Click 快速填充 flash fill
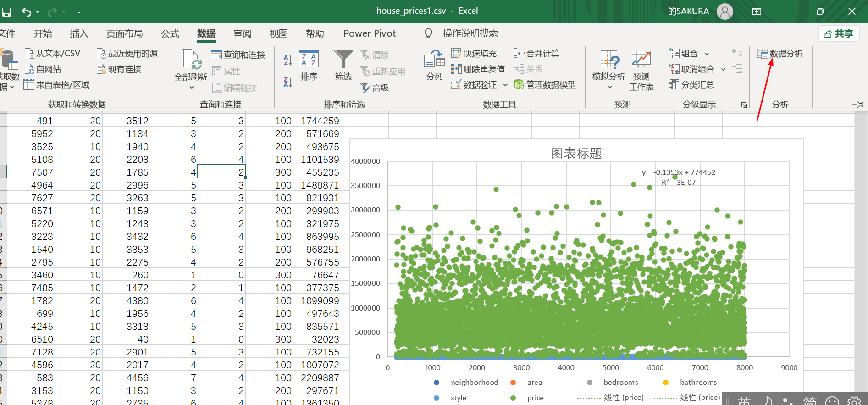This screenshot has width=868, height=405. click(x=474, y=54)
